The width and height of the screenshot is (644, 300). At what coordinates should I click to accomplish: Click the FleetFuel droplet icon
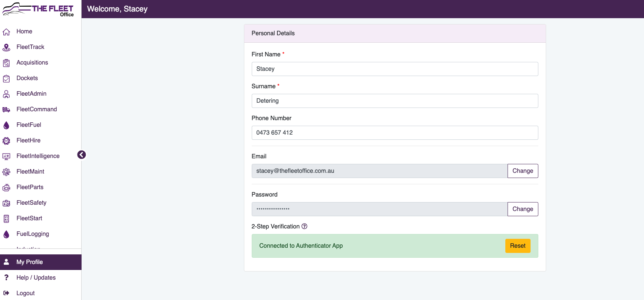pyautogui.click(x=6, y=125)
